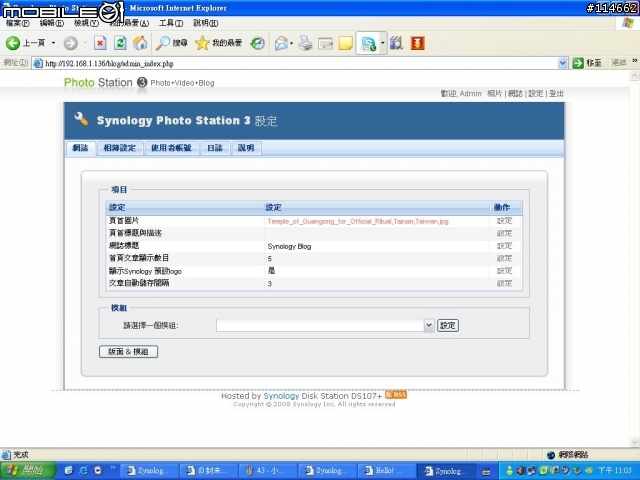Click 設定 link in 首頁文章顯示數目 row
This screenshot has height=480, width=640.
click(x=504, y=258)
